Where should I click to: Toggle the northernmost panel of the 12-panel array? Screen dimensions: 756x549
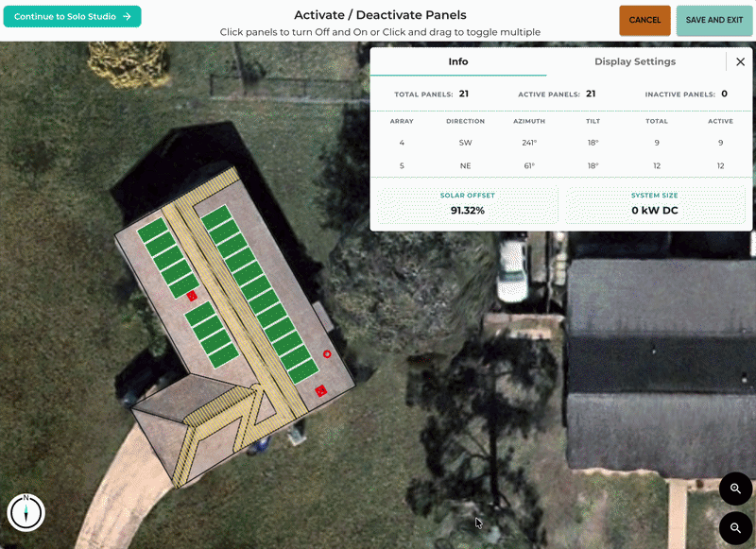[216, 217]
